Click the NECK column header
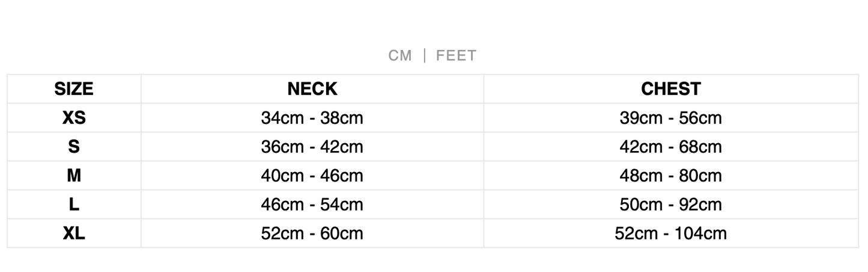 [312, 89]
